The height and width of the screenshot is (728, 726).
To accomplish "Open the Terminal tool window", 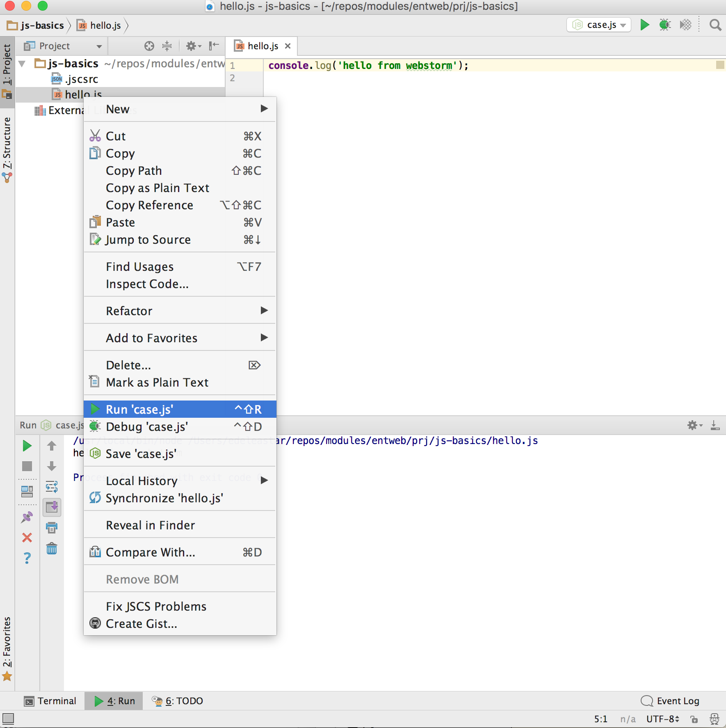I will point(50,701).
